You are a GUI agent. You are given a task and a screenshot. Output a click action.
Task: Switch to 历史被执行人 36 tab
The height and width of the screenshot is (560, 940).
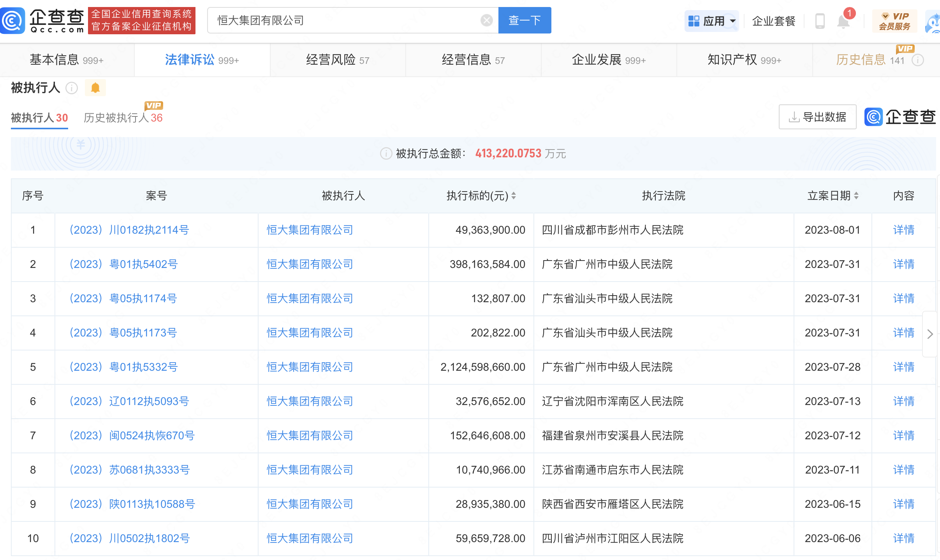pos(123,118)
